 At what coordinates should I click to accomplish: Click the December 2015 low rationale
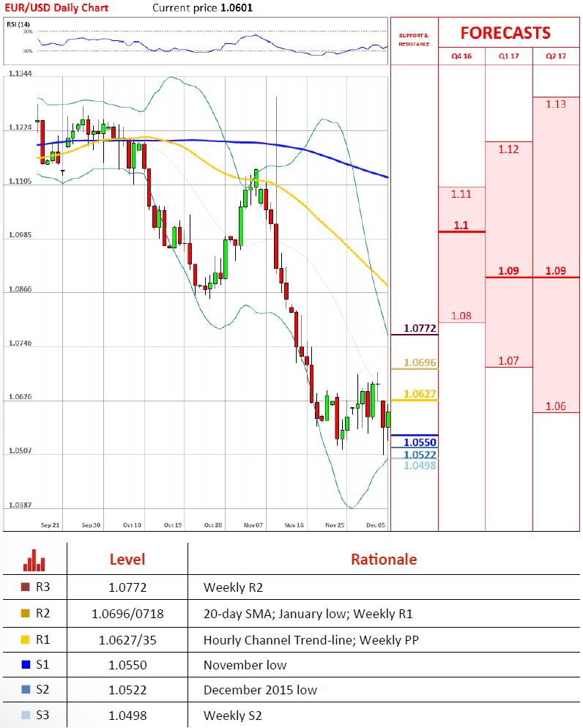point(261,690)
